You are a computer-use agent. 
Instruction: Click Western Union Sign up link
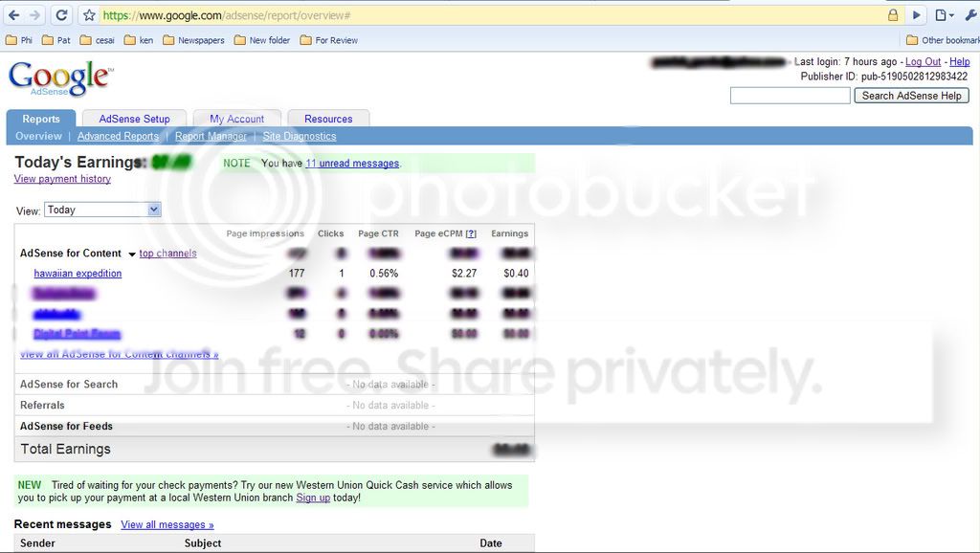click(313, 498)
